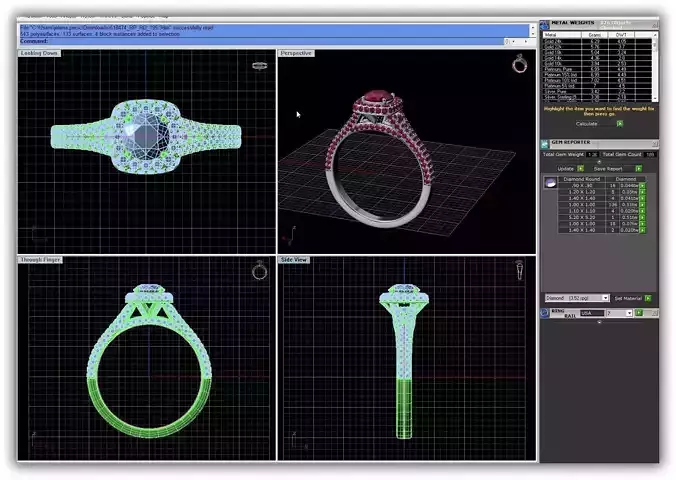Click the green arrow next to Set Material

[648, 298]
